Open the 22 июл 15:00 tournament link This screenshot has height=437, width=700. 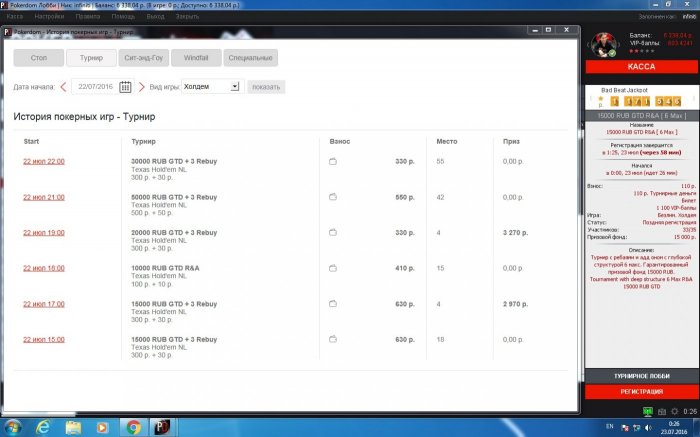tap(44, 340)
